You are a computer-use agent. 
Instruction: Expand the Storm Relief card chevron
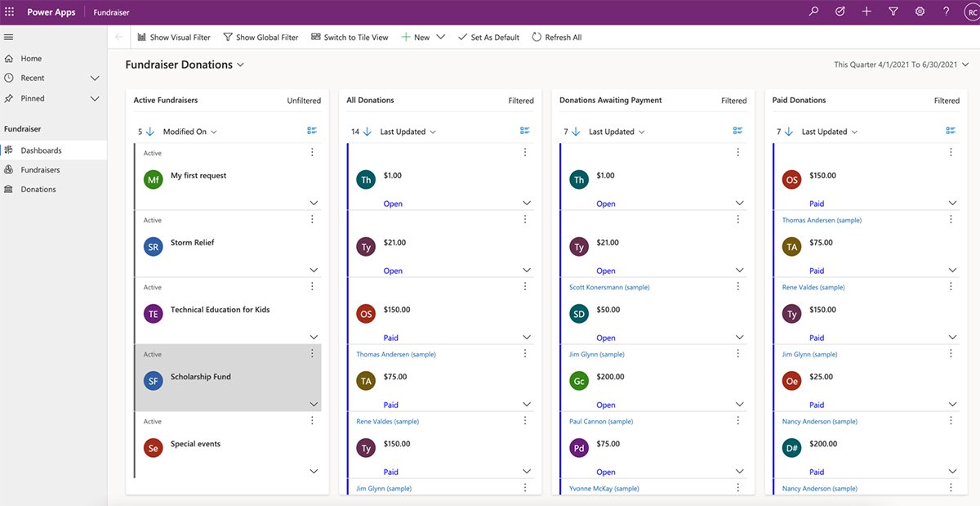point(314,271)
